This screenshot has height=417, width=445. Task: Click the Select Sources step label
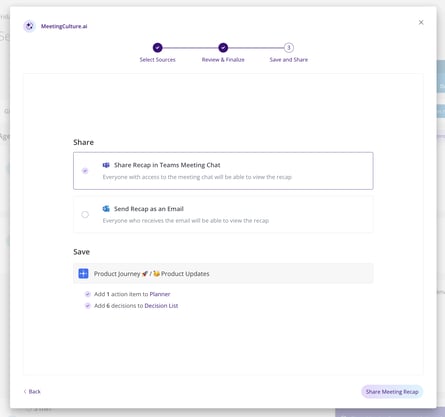[x=157, y=60]
